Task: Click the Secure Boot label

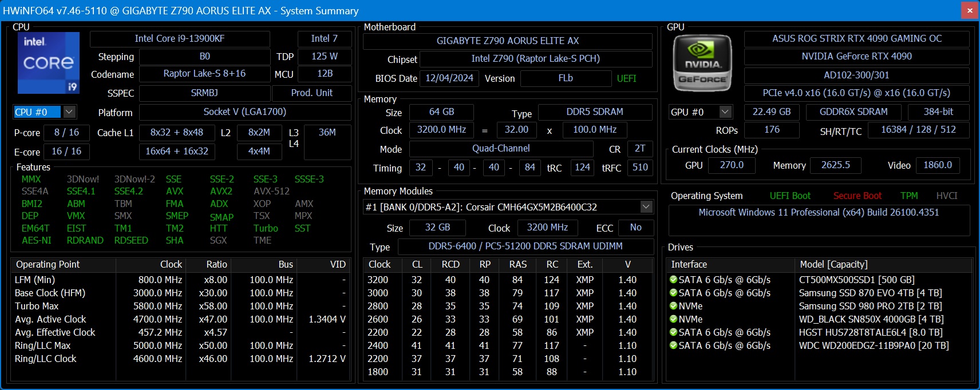Action: (x=857, y=196)
